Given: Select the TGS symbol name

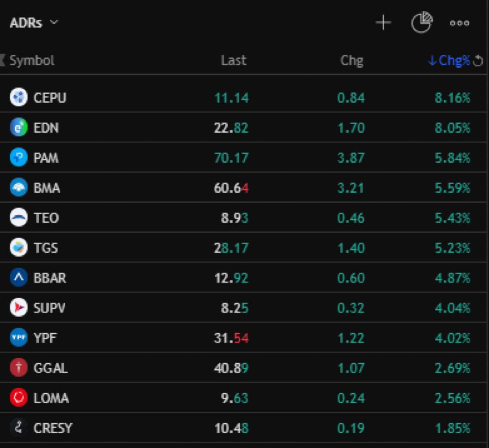Looking at the screenshot, I should pyautogui.click(x=46, y=248).
